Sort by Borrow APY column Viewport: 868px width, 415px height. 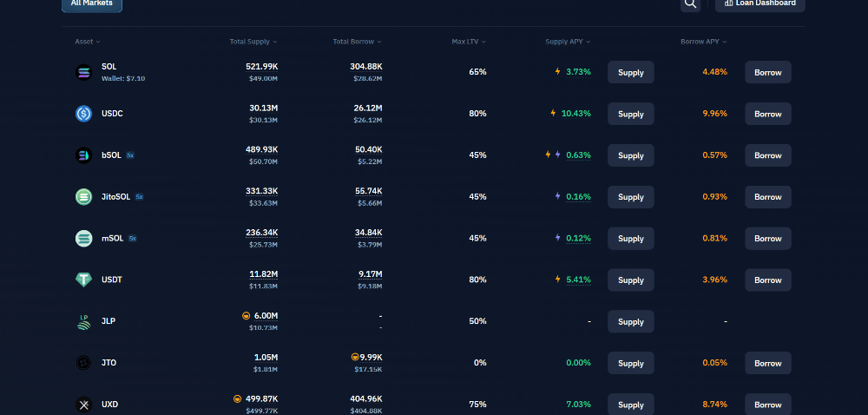coord(704,42)
